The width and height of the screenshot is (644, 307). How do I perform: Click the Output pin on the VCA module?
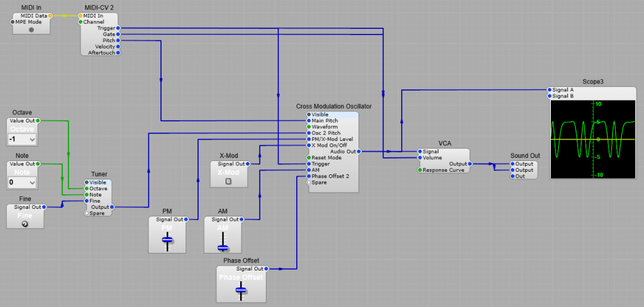470,164
